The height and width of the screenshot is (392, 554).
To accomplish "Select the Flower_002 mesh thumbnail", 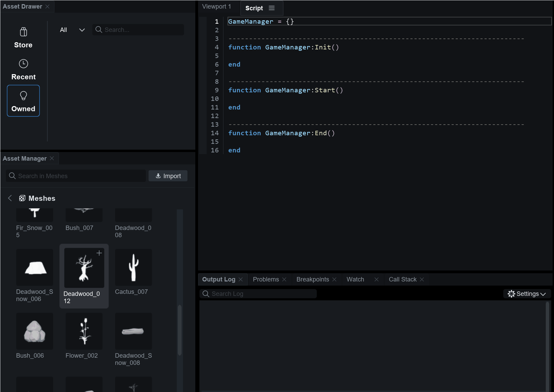I will click(84, 331).
